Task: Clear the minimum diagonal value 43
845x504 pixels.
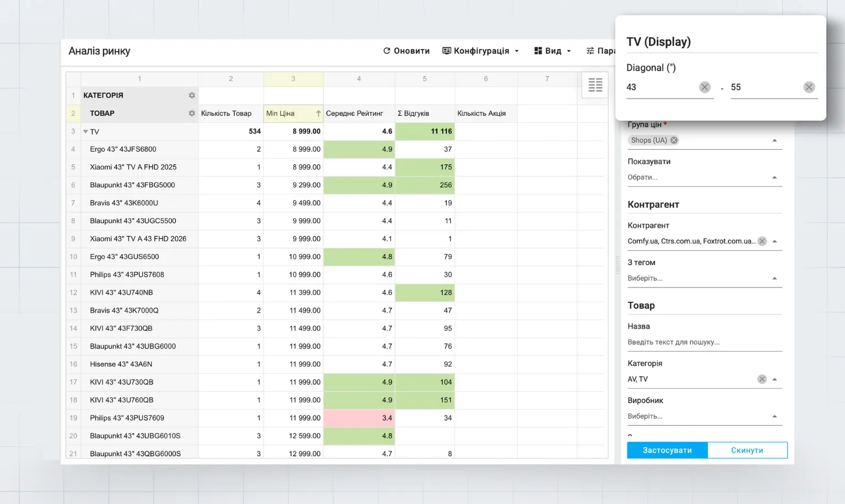Action: [x=705, y=87]
